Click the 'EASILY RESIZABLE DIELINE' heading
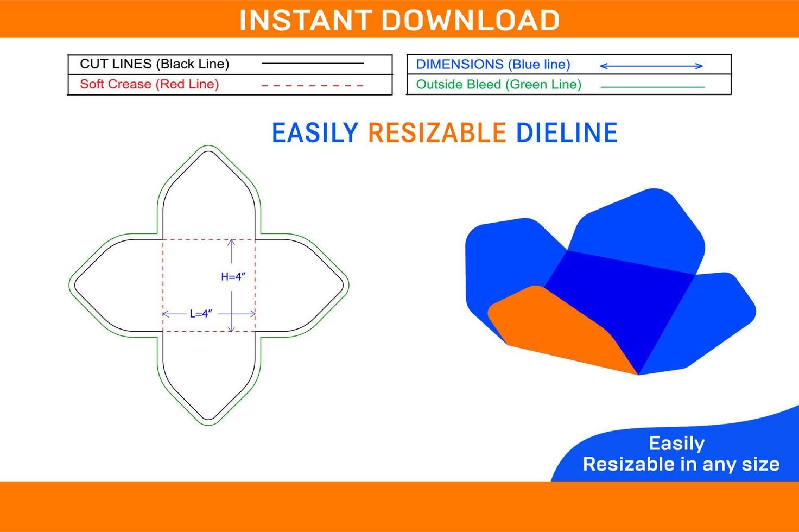799x532 pixels. (445, 133)
